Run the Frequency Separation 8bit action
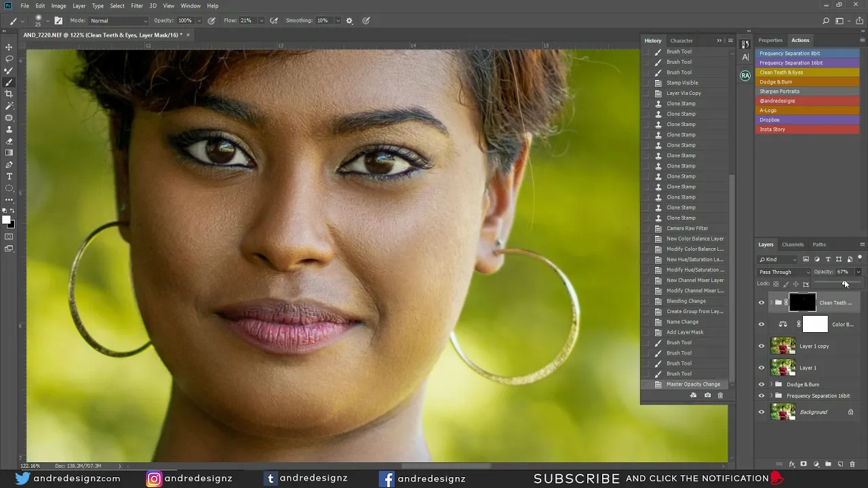 [808, 54]
